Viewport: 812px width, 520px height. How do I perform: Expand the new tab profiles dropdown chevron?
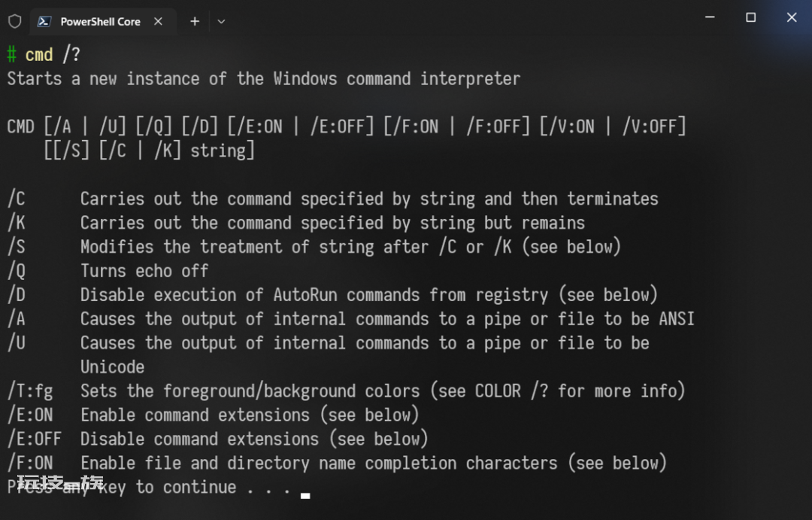pos(221,22)
